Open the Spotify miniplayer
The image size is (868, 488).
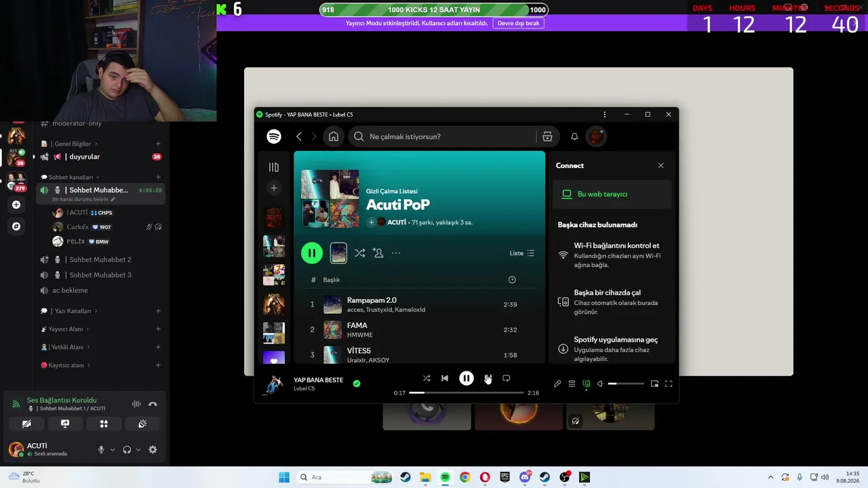pyautogui.click(x=654, y=384)
